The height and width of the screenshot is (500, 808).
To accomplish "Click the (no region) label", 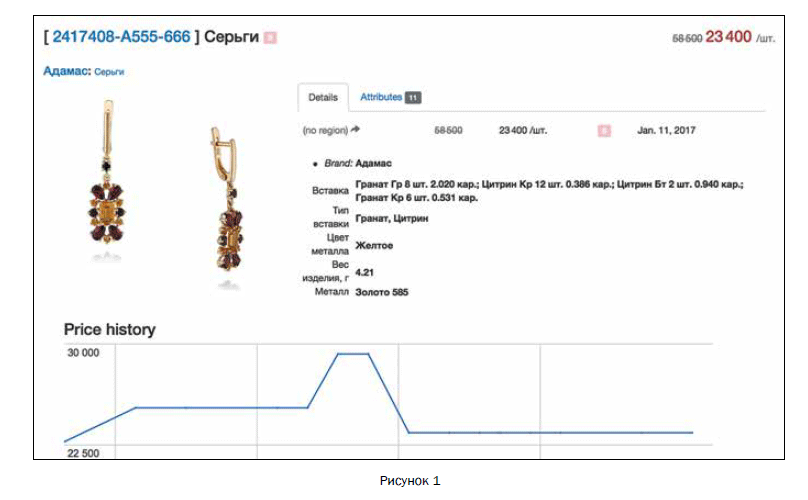I will [x=324, y=130].
